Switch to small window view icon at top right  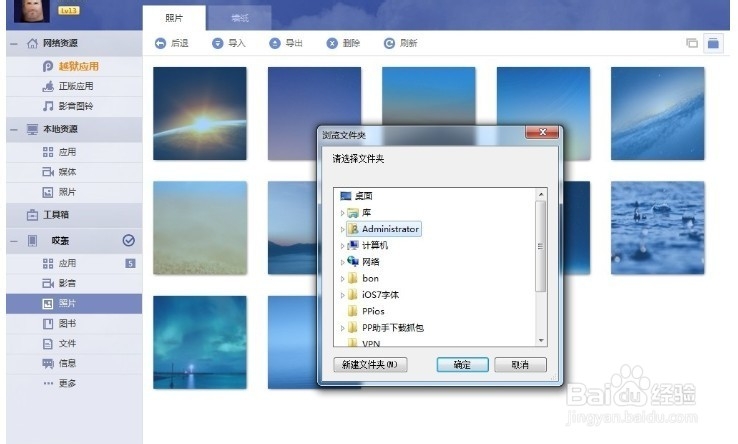(691, 43)
